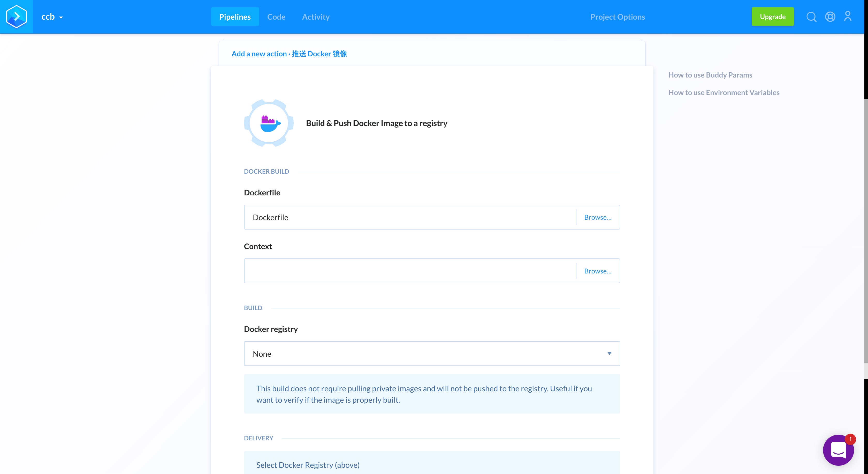Open the user profile icon
The image size is (868, 474).
click(x=848, y=17)
